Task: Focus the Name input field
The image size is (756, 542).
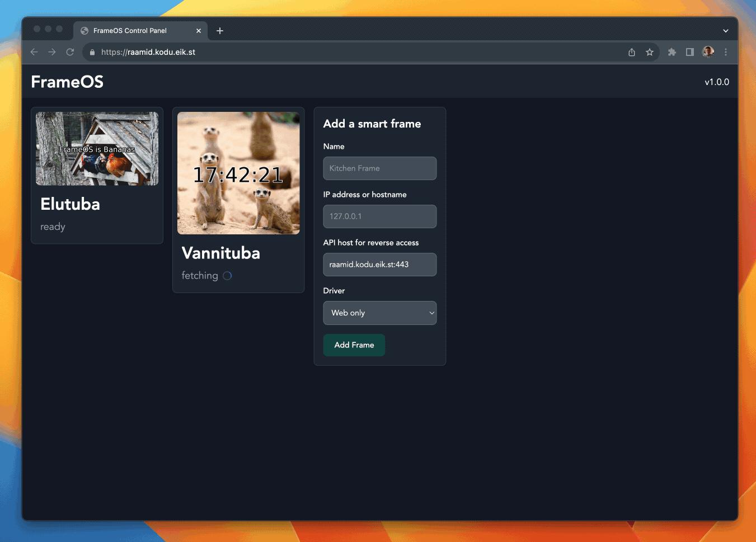Action: 379,168
